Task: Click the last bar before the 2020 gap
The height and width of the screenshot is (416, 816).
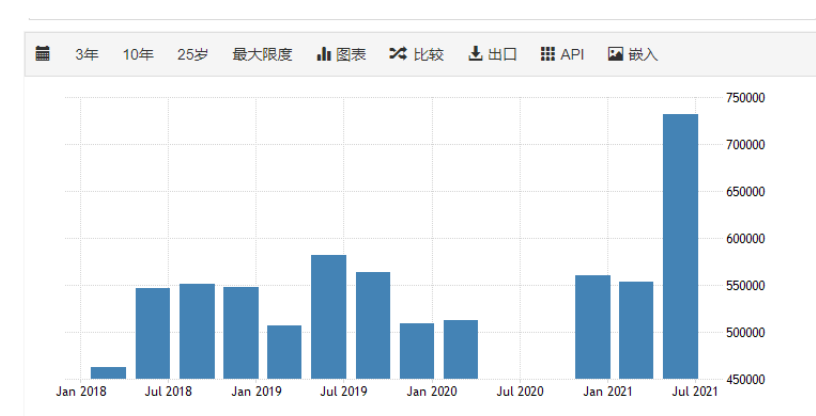Action: pyautogui.click(x=461, y=349)
